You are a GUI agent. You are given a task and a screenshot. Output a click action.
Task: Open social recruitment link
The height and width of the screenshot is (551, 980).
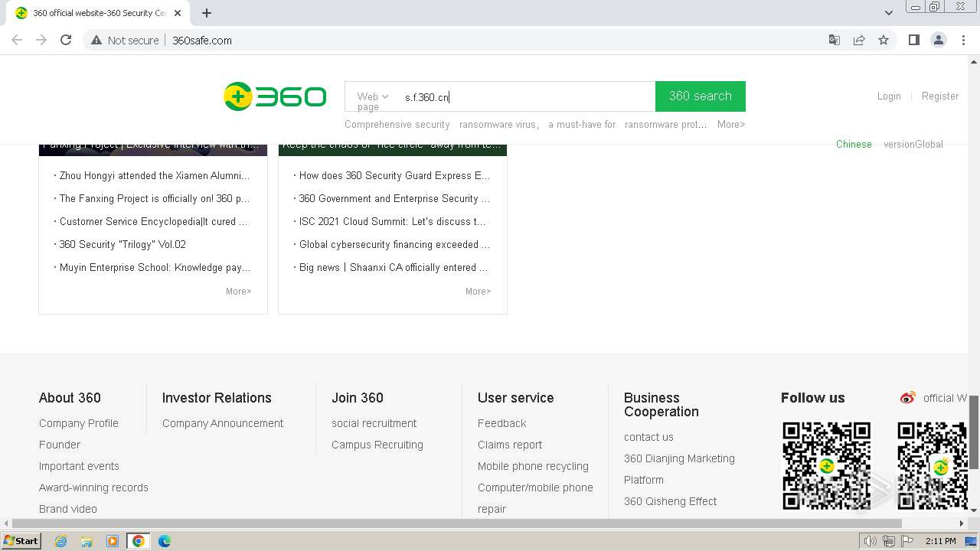374,423
